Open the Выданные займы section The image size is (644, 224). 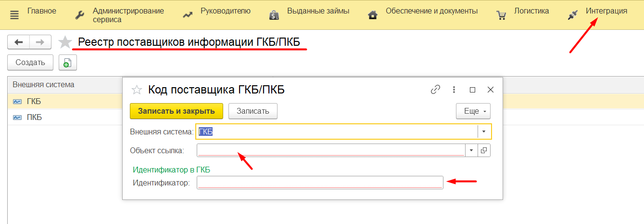(x=318, y=11)
